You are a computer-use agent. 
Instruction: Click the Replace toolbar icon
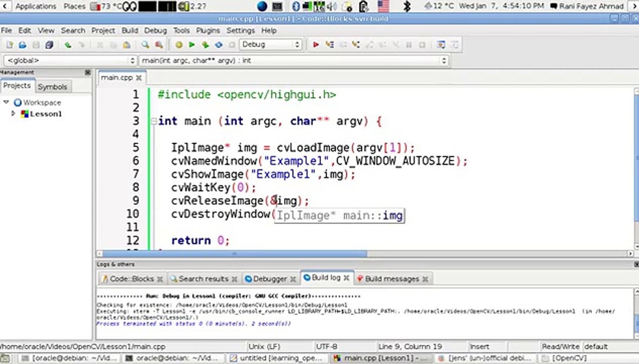[159, 44]
